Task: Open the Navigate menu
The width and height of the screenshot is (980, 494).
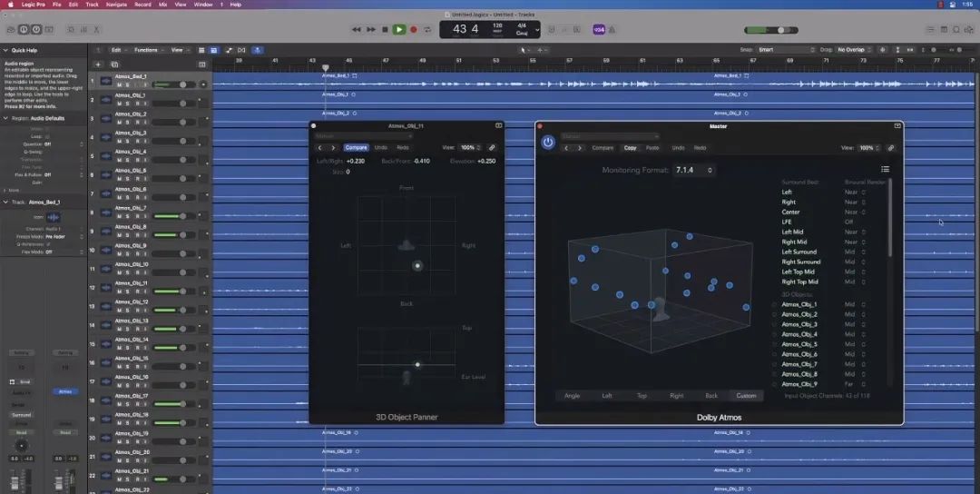Action: pos(116,5)
